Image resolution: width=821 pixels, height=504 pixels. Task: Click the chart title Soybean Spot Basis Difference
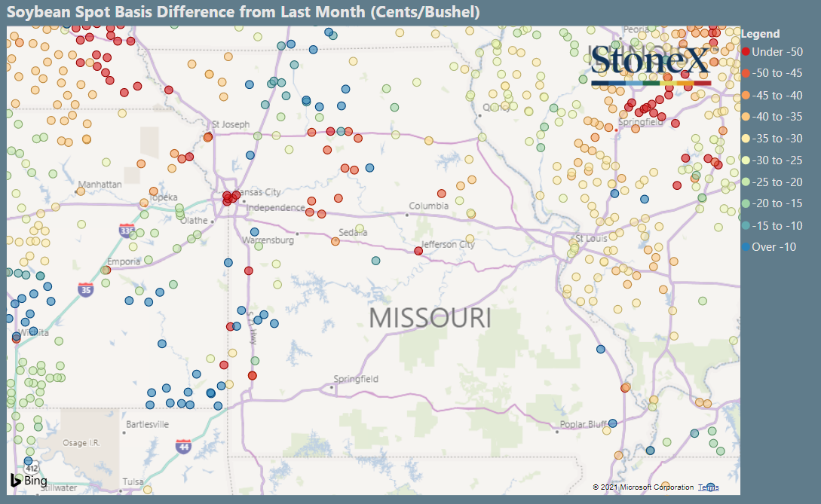(x=243, y=12)
